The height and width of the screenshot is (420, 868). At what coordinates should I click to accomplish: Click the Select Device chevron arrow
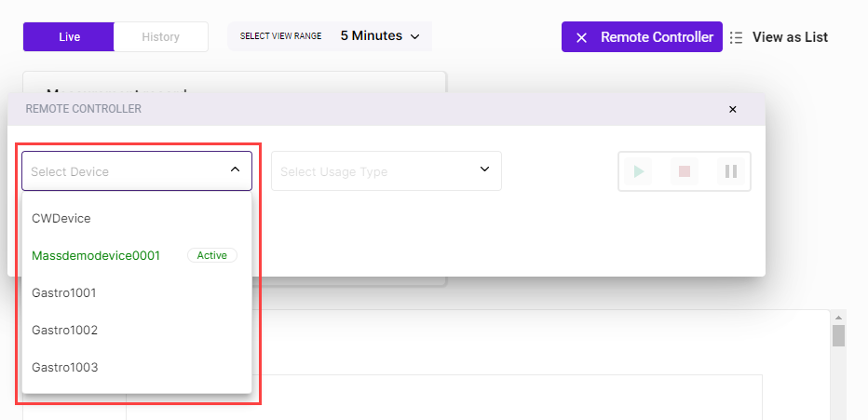coord(235,169)
